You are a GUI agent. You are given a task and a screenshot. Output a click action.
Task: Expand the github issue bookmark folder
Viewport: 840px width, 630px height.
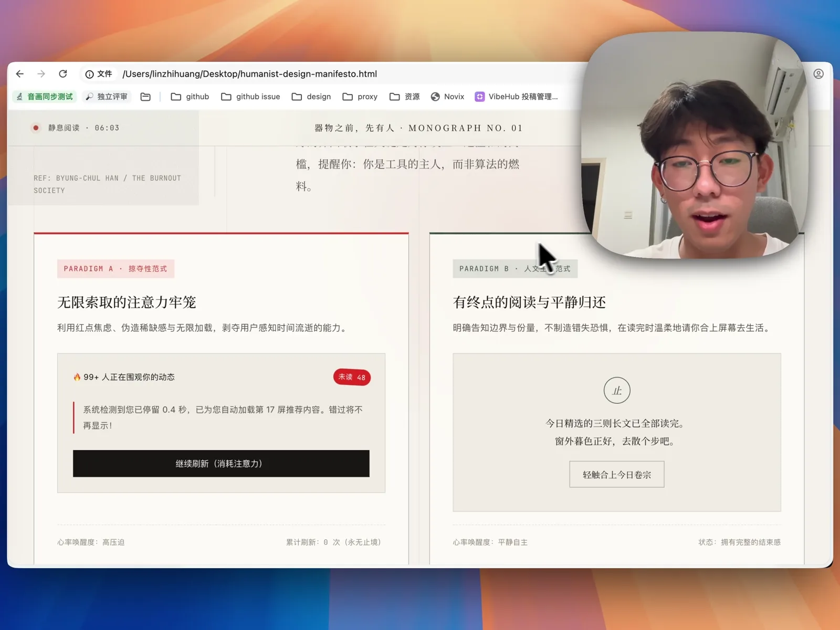[x=250, y=97]
